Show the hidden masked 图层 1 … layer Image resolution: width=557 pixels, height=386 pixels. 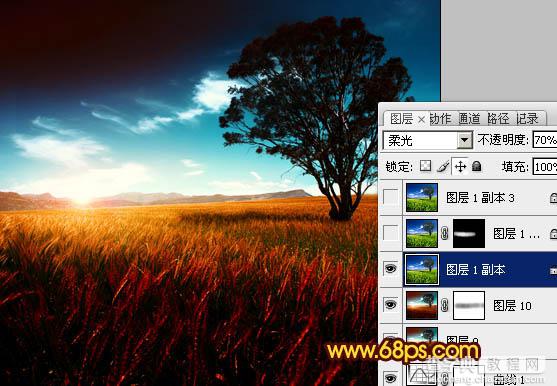point(391,233)
